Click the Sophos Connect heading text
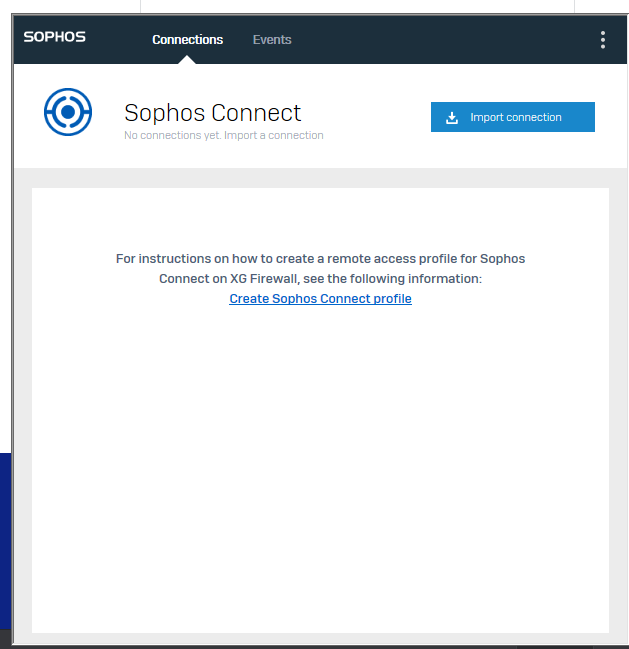 [x=212, y=112]
